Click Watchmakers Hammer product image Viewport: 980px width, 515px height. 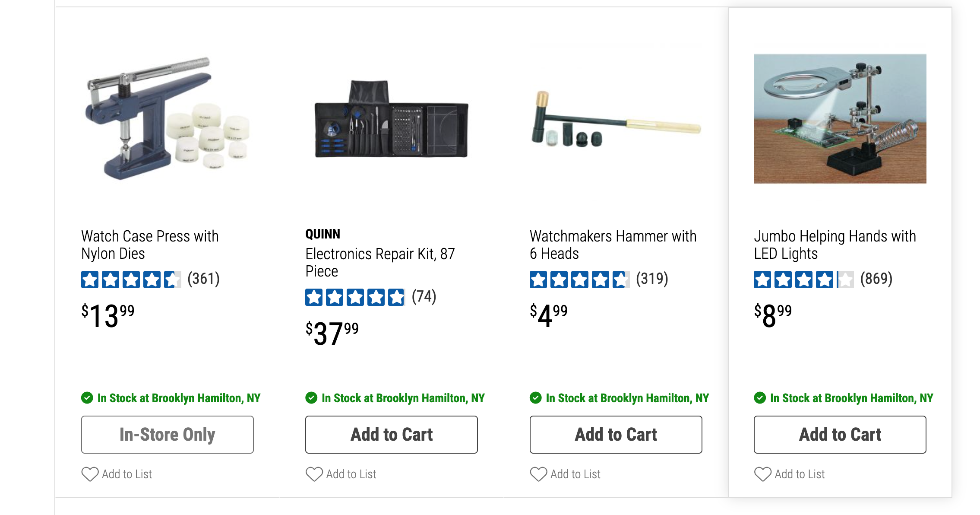616,119
